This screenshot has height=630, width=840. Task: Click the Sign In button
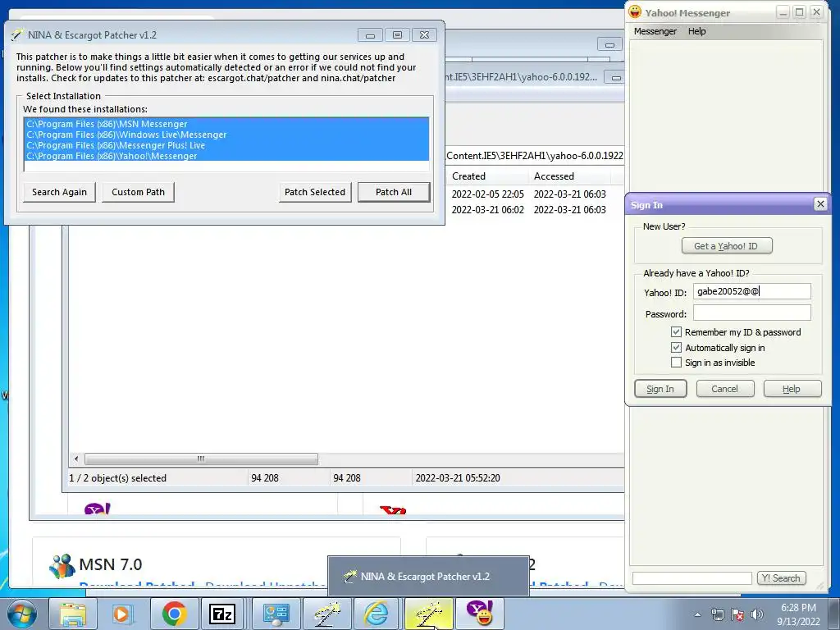point(660,389)
